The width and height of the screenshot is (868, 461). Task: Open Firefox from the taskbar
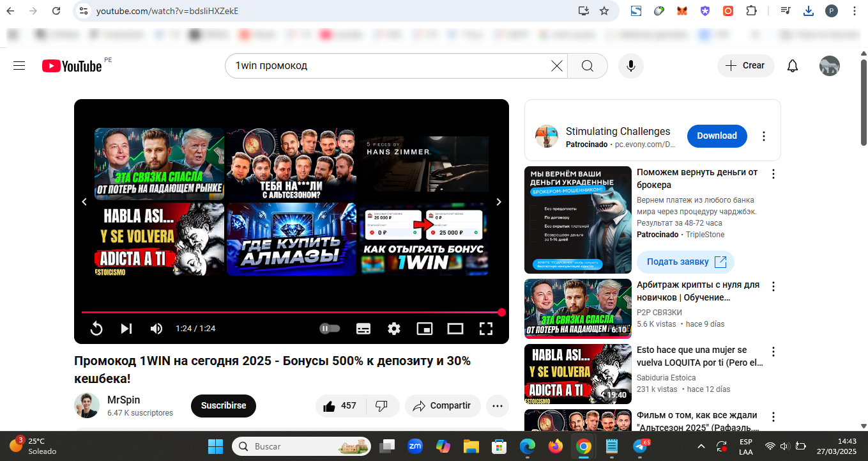coord(555,446)
